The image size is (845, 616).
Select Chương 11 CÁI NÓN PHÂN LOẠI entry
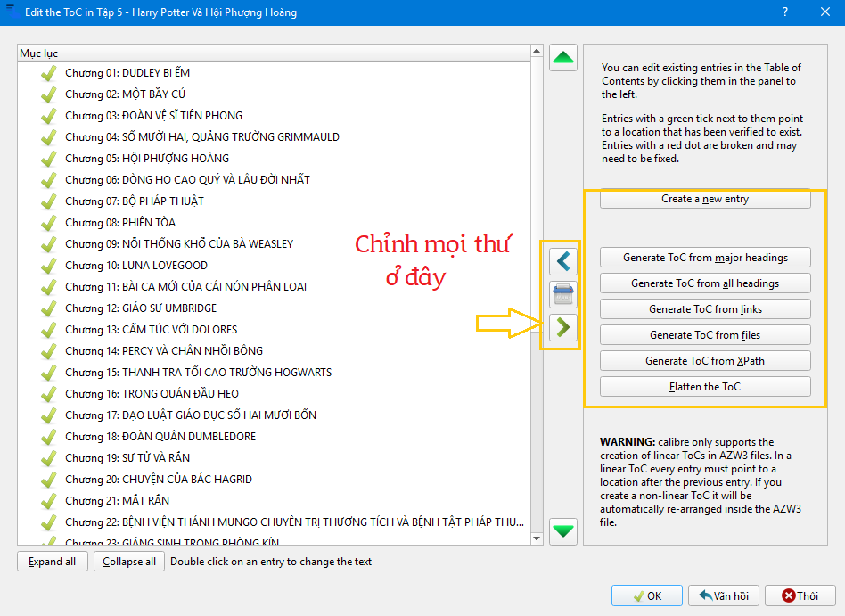coord(186,287)
